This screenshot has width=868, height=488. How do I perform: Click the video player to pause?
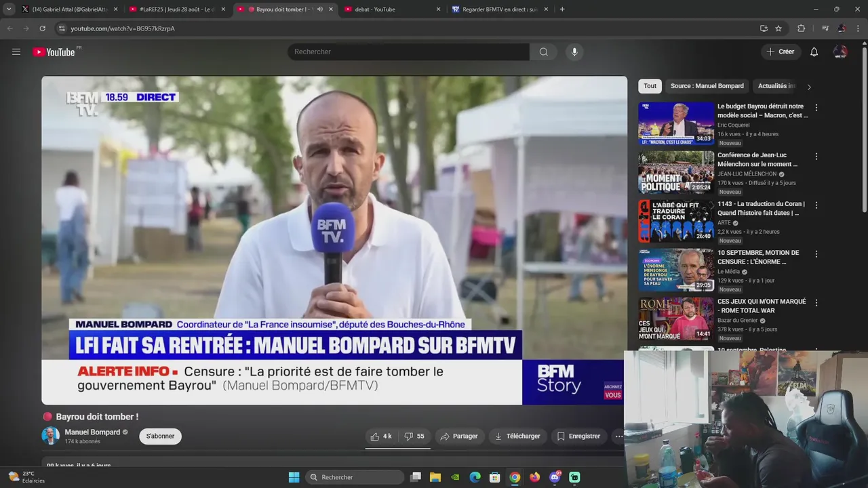(x=334, y=240)
